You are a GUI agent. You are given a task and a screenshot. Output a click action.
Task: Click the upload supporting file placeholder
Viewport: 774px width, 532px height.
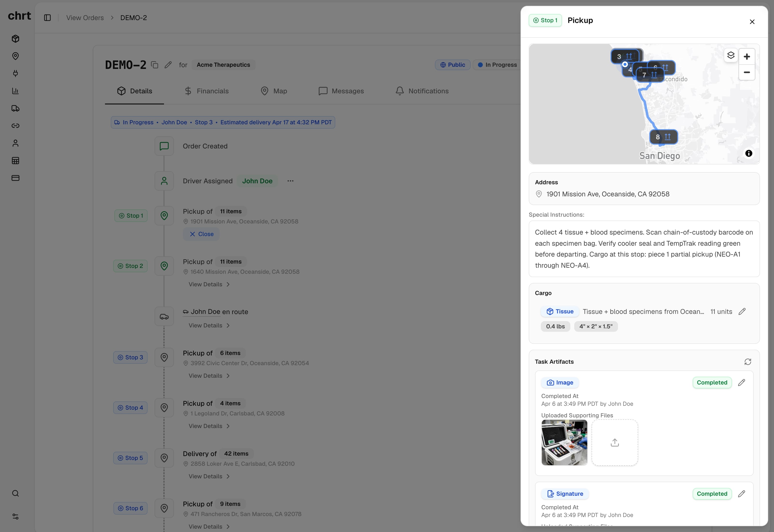(x=615, y=442)
